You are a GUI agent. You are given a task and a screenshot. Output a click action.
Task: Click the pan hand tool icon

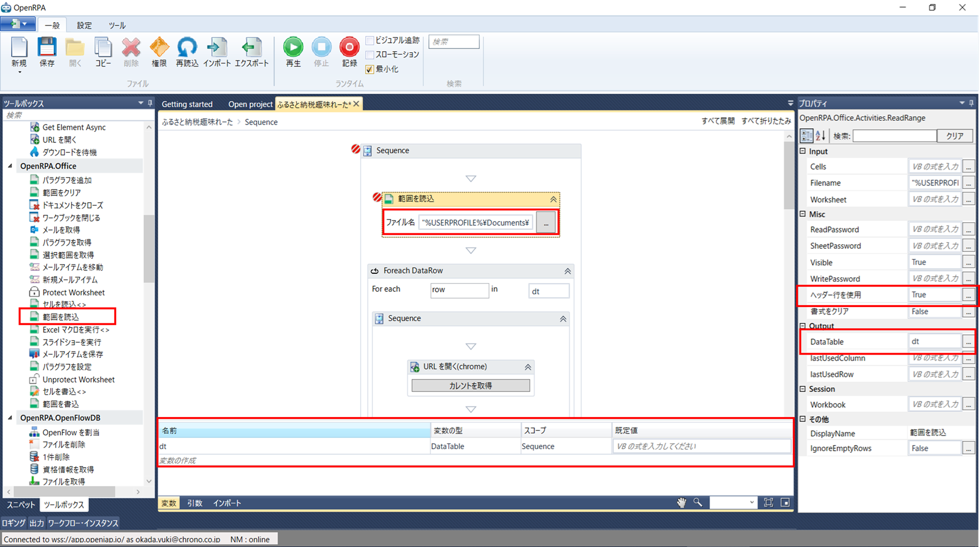pyautogui.click(x=681, y=502)
